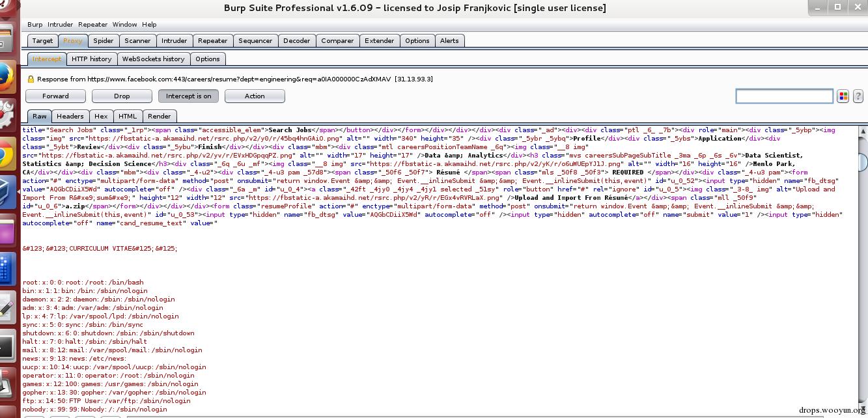Viewport: 868px width, 418px height.
Task: Drop the intercepted response
Action: click(122, 96)
